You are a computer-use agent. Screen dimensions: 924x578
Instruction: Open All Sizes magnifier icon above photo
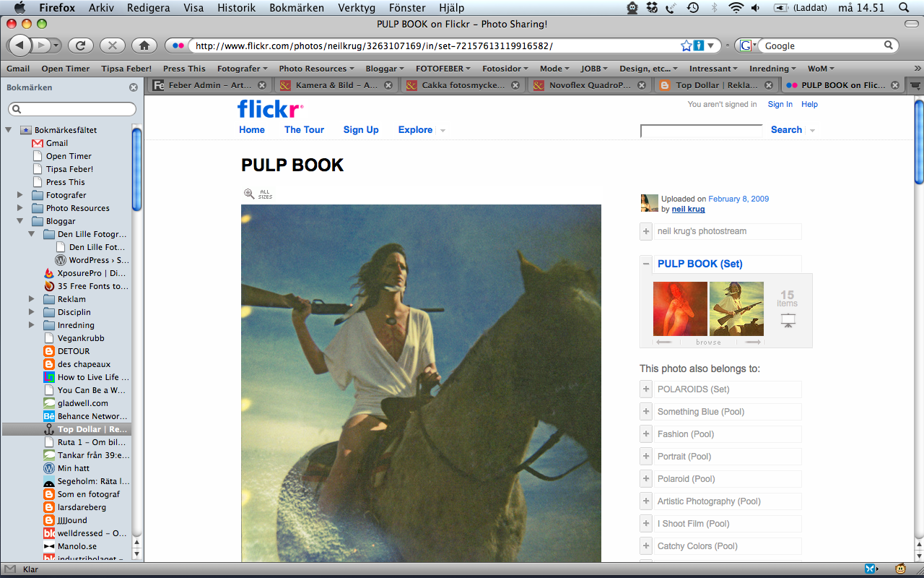pyautogui.click(x=249, y=194)
